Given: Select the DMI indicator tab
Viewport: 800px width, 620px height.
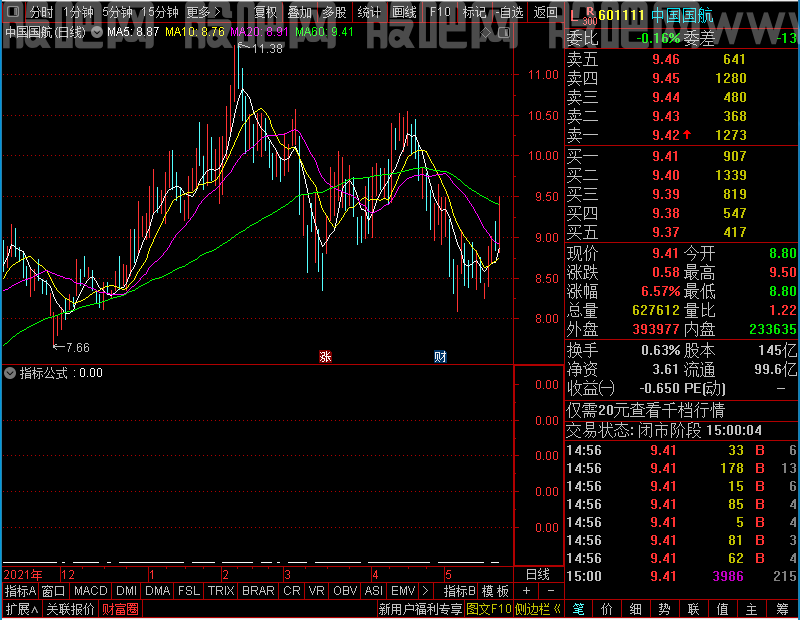Looking at the screenshot, I should click(127, 591).
